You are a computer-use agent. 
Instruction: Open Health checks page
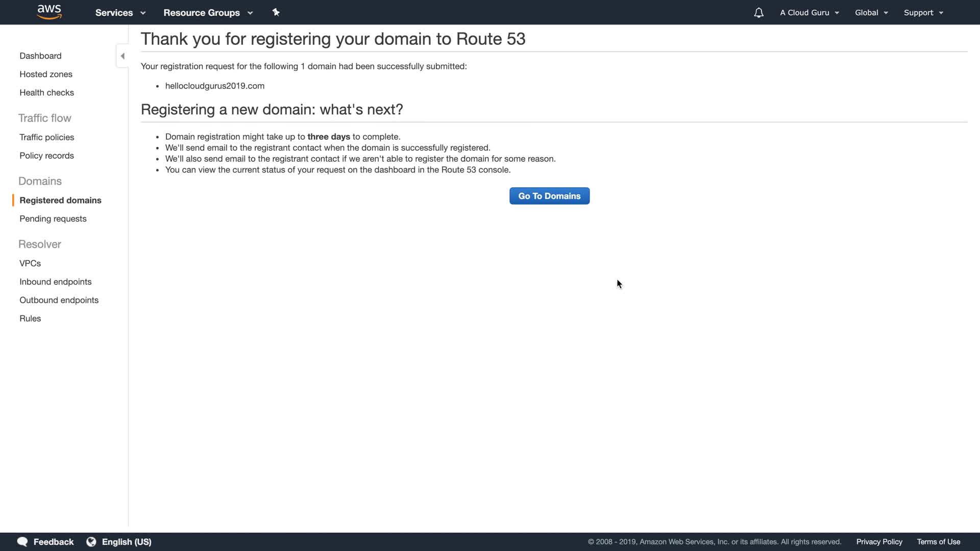click(46, 93)
